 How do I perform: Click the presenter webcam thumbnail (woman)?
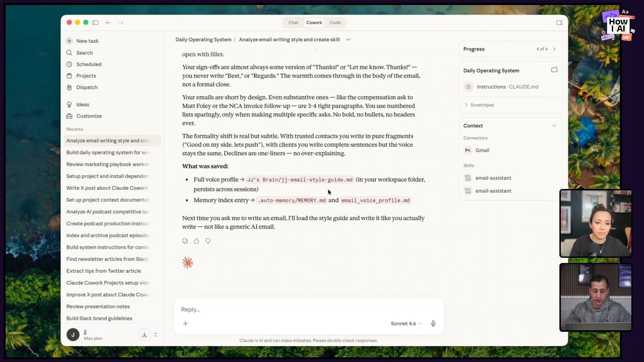pyautogui.click(x=596, y=223)
